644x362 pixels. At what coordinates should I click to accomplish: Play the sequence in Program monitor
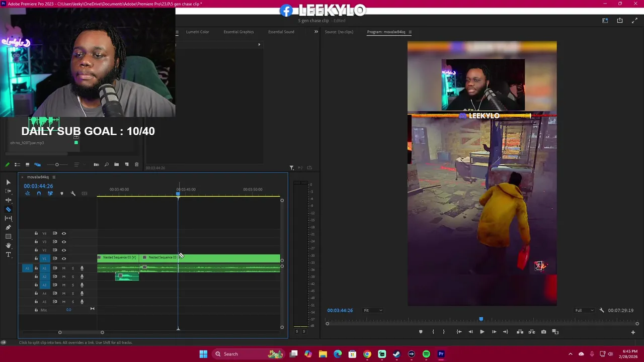click(482, 332)
